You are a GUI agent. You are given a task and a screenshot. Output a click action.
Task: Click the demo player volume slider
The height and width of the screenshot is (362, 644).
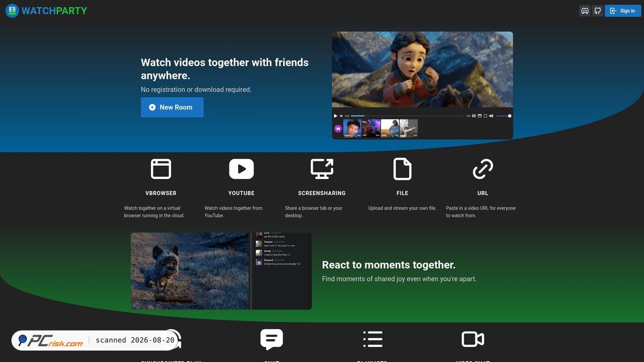click(503, 116)
